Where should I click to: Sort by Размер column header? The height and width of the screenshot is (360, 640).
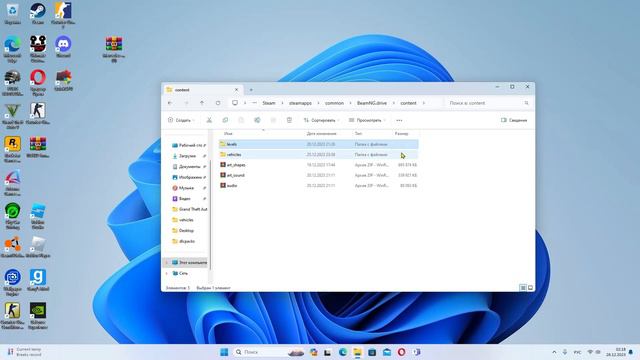pos(402,133)
